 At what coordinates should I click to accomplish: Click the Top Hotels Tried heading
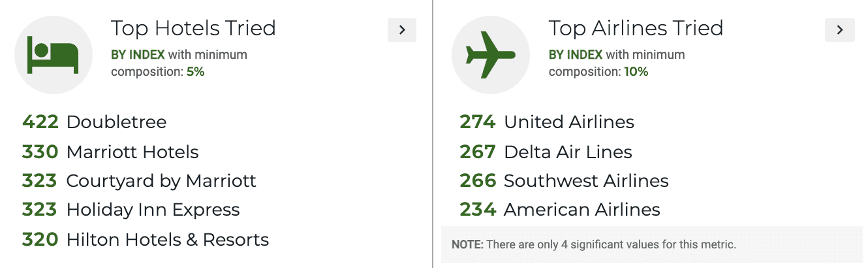click(x=193, y=28)
